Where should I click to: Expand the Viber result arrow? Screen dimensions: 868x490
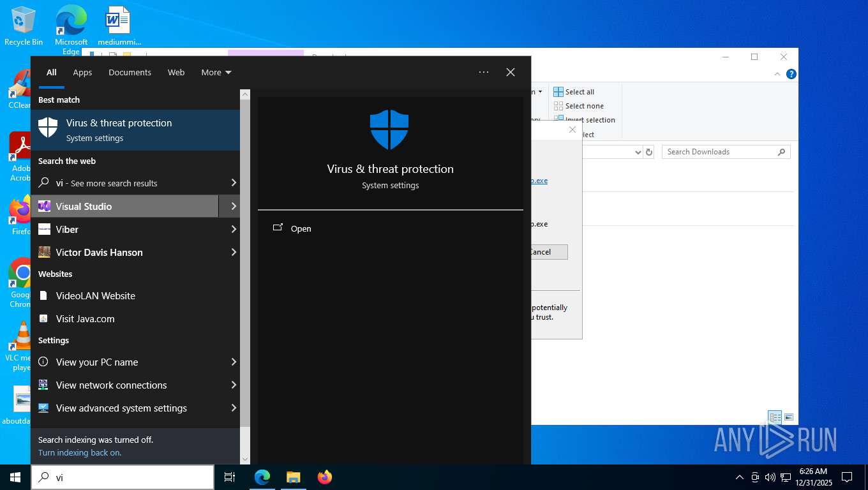234,229
